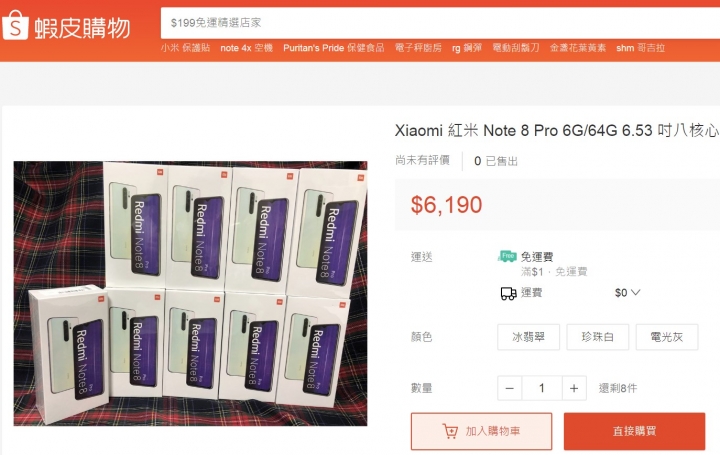Click the search bar with $199免運精選店家
This screenshot has width=720, height=455.
coord(440,23)
